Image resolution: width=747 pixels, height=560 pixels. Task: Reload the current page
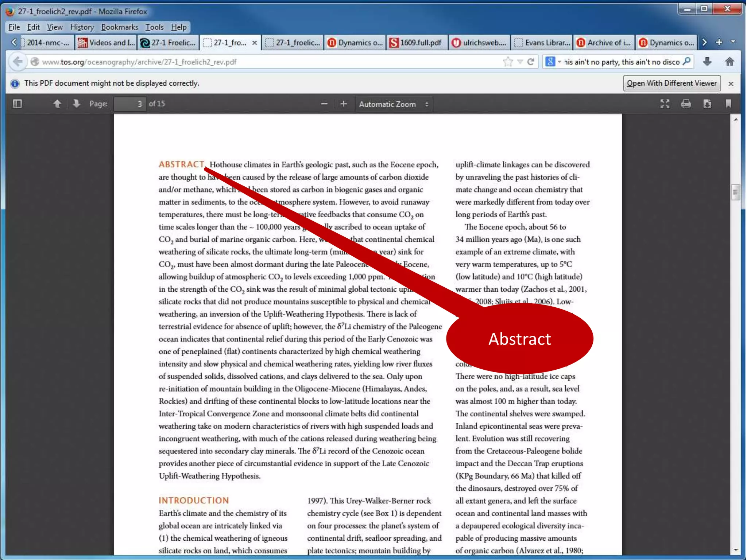pos(531,62)
